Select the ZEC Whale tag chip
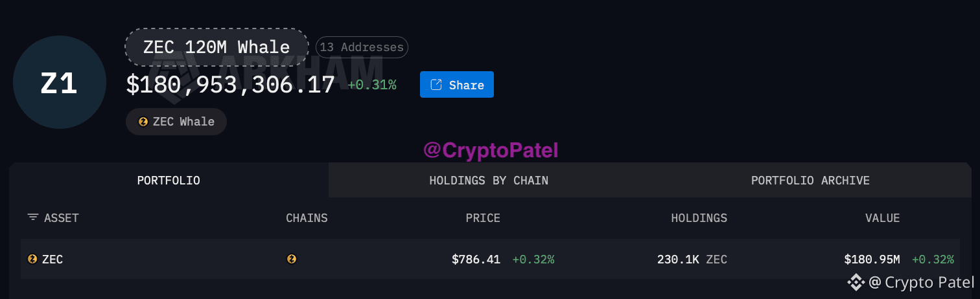The image size is (980, 299). point(176,122)
